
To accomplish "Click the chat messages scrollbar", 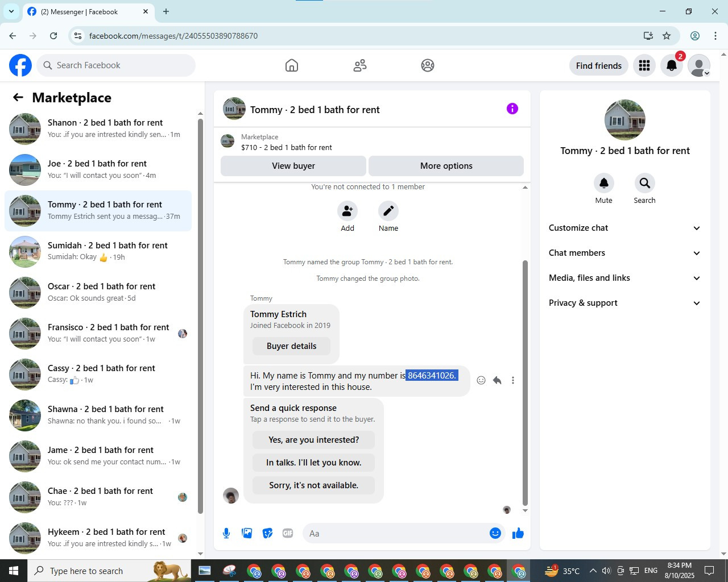I will tap(525, 382).
